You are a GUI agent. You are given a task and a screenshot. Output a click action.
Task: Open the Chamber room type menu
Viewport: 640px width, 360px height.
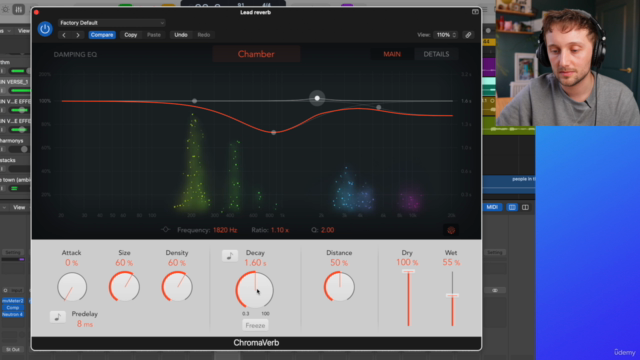256,54
